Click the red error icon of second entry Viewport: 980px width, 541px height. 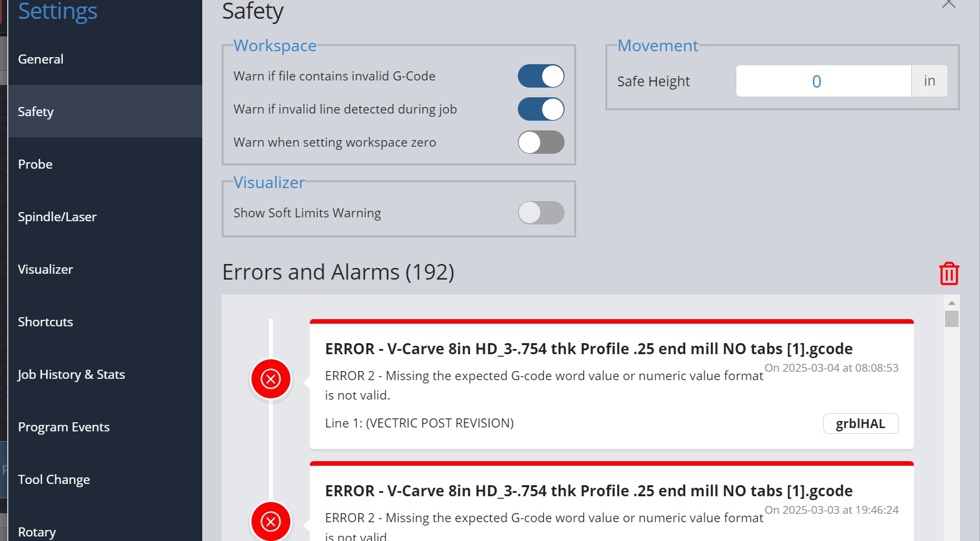pyautogui.click(x=271, y=521)
